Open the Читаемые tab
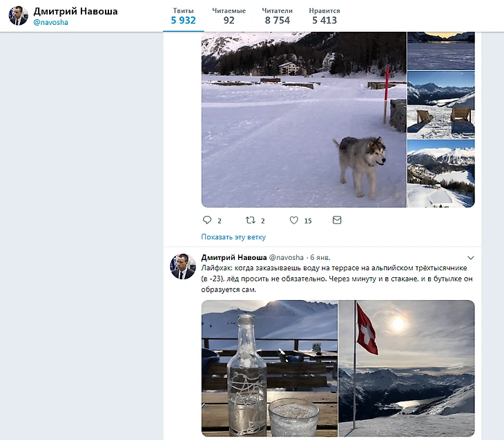 229,16
